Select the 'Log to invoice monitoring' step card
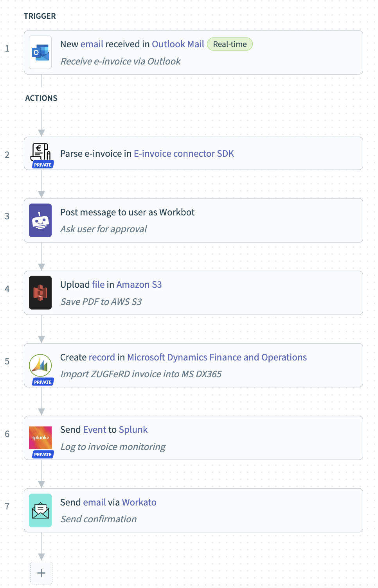 point(193,438)
